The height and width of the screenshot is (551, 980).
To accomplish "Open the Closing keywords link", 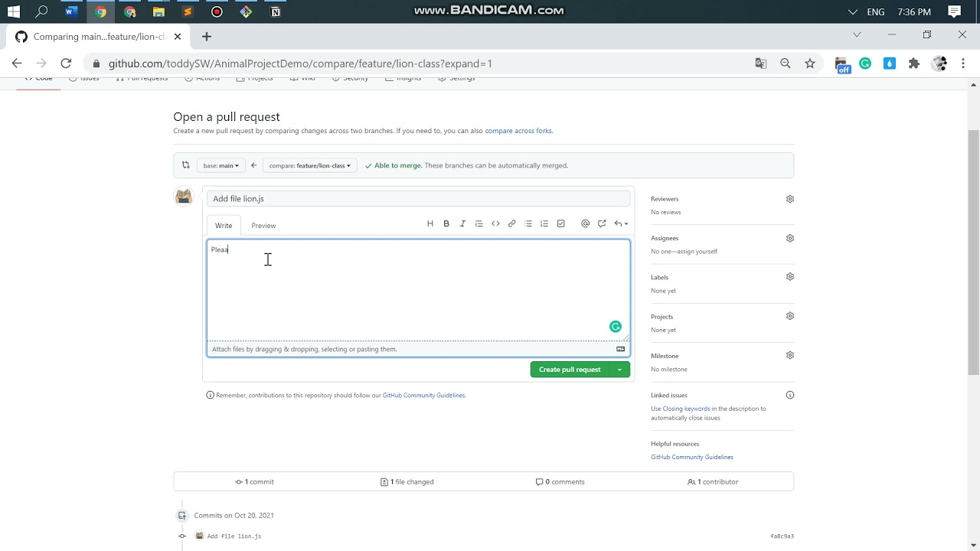I will tap(686, 409).
